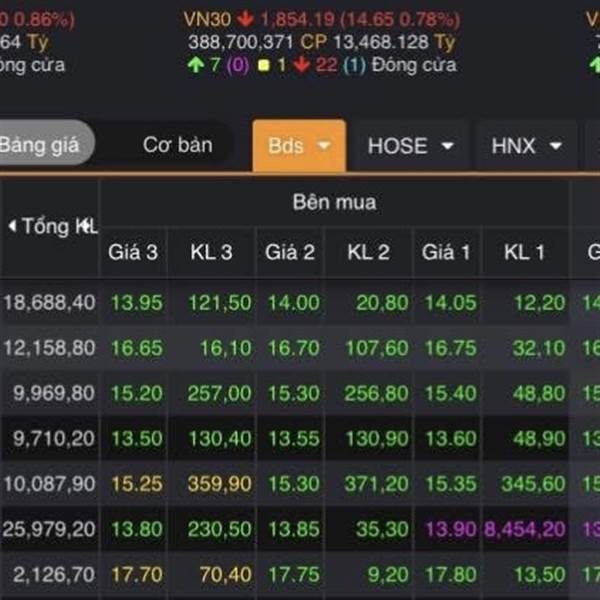Click the KL 2 column header
Viewport: 600px width, 600px height.
point(368,253)
